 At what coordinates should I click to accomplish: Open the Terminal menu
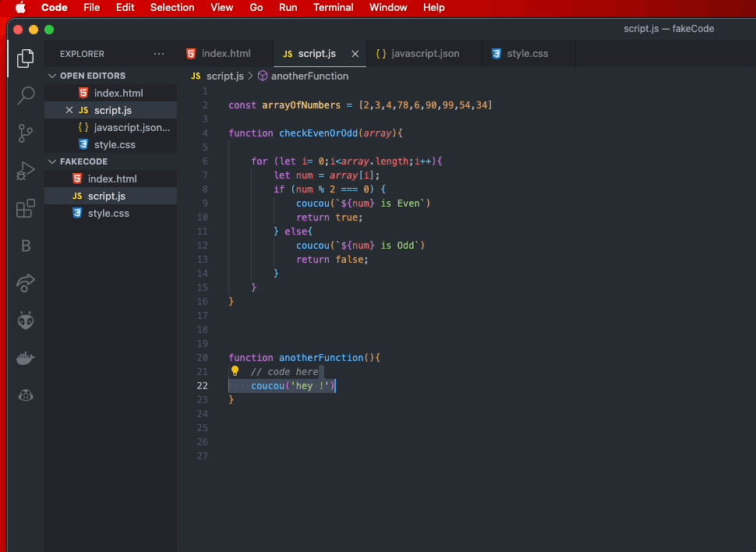[333, 8]
